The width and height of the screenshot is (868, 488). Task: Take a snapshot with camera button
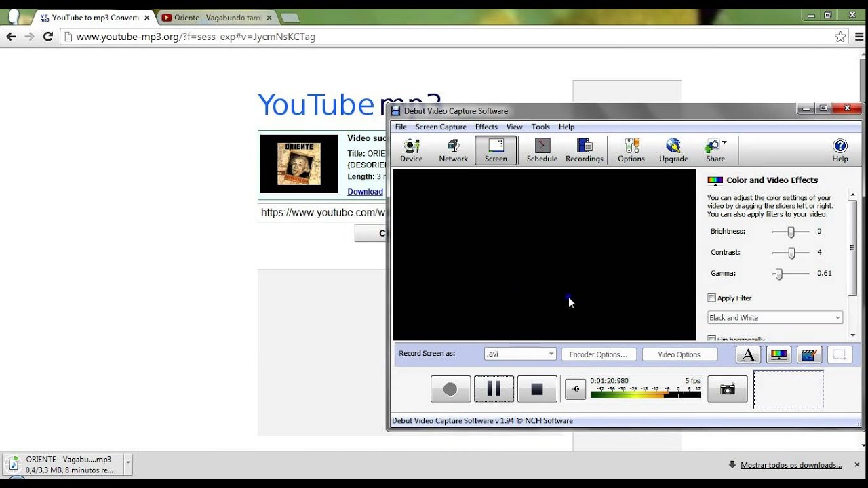coord(728,389)
